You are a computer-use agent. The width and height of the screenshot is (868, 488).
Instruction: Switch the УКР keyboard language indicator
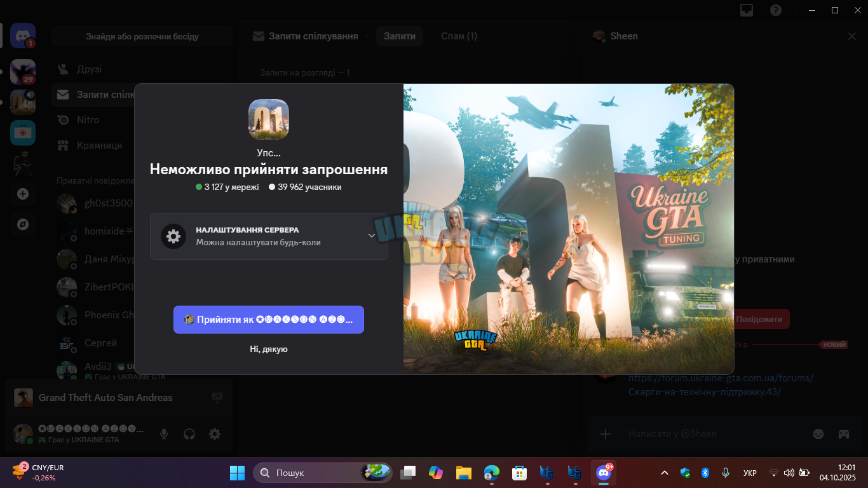(750, 473)
